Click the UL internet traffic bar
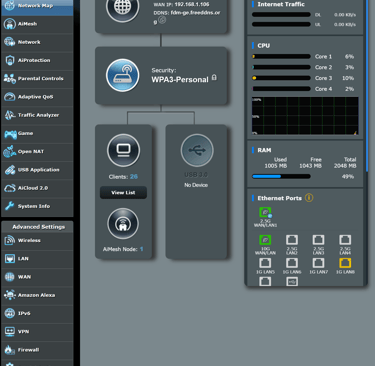This screenshot has width=375, height=366. (x=281, y=24)
